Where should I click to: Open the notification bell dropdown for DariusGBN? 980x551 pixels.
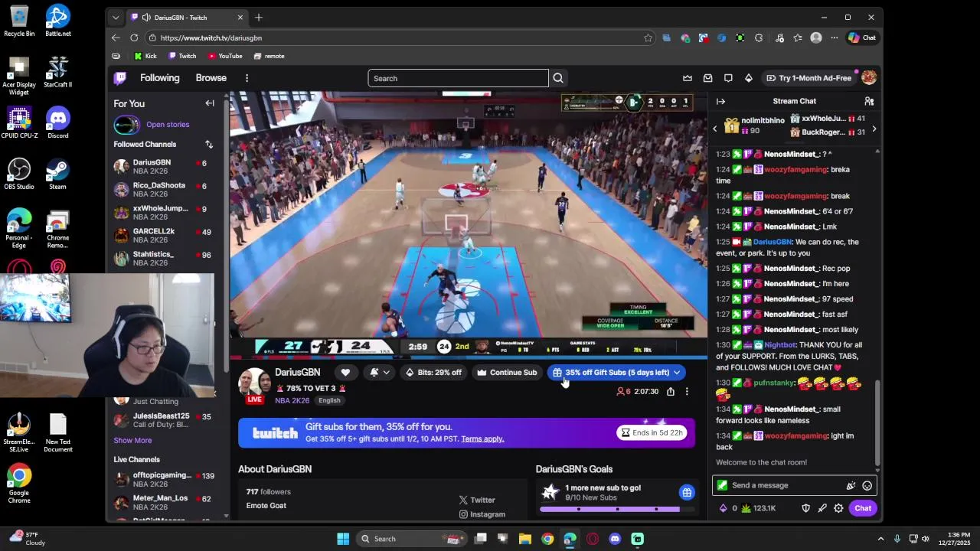coord(380,373)
